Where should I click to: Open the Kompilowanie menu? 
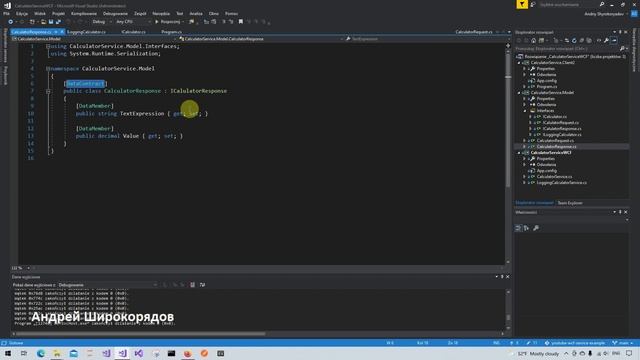84,13
